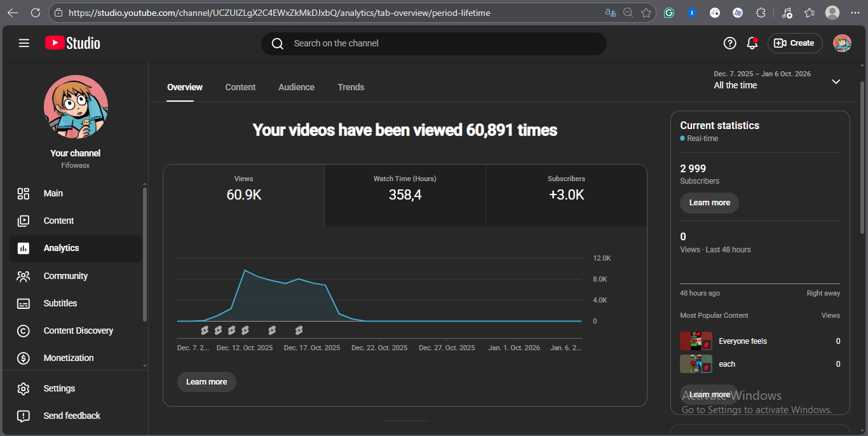
Task: Go to Subtitles in sidebar
Action: 60,303
